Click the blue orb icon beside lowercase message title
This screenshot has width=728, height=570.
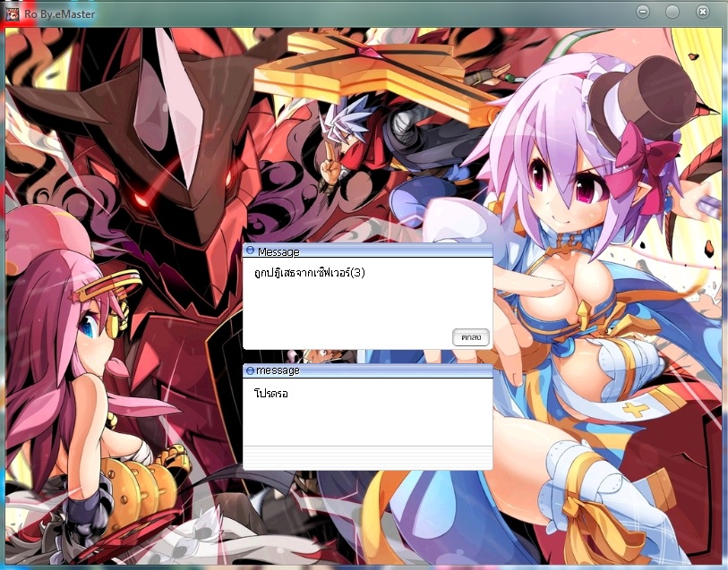(250, 370)
